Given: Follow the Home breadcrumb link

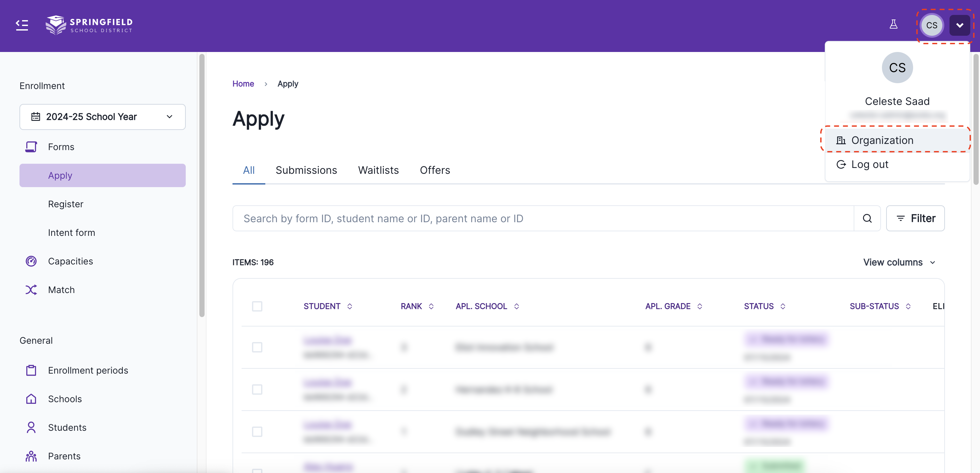Looking at the screenshot, I should pos(243,84).
